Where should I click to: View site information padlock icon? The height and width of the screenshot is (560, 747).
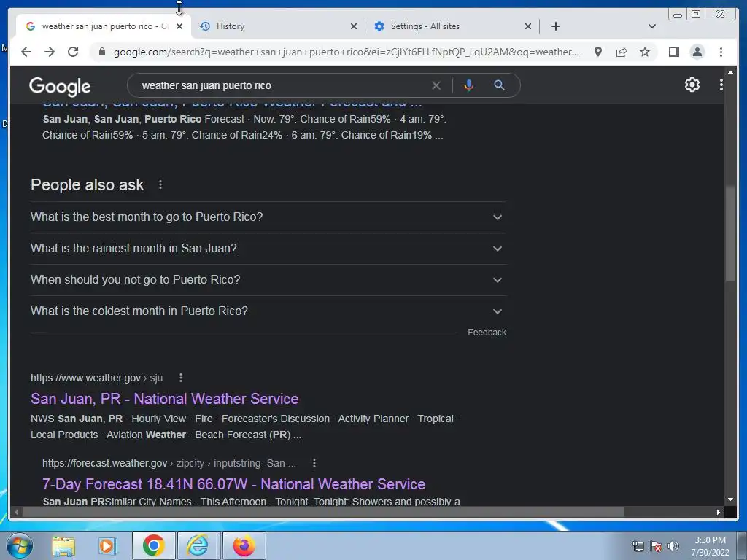coord(101,52)
